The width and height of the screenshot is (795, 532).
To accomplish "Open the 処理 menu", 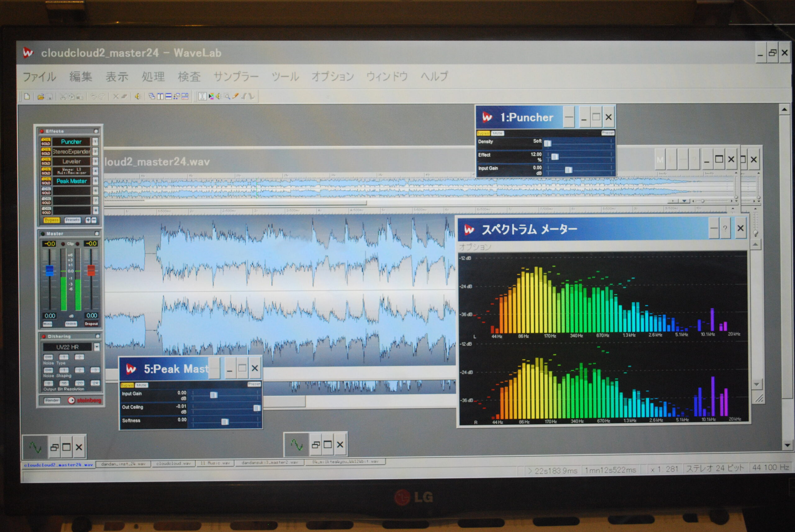I will tap(153, 77).
